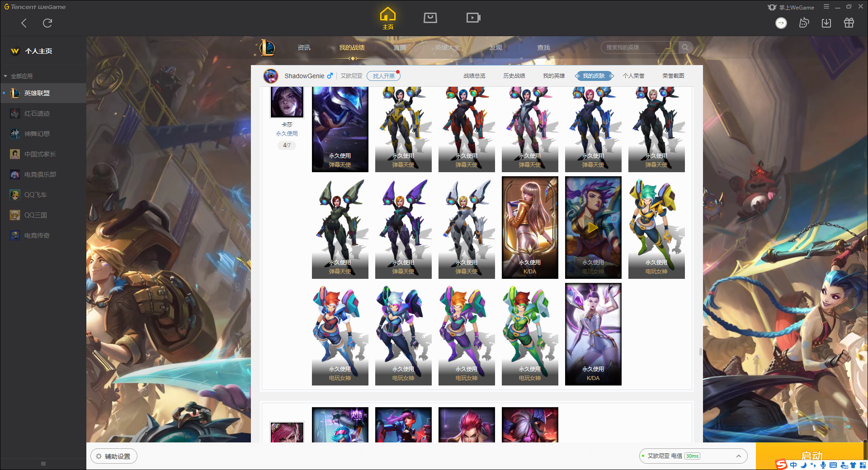Click the 卡莎 champion portrait
Image resolution: width=868 pixels, height=470 pixels.
click(x=287, y=103)
